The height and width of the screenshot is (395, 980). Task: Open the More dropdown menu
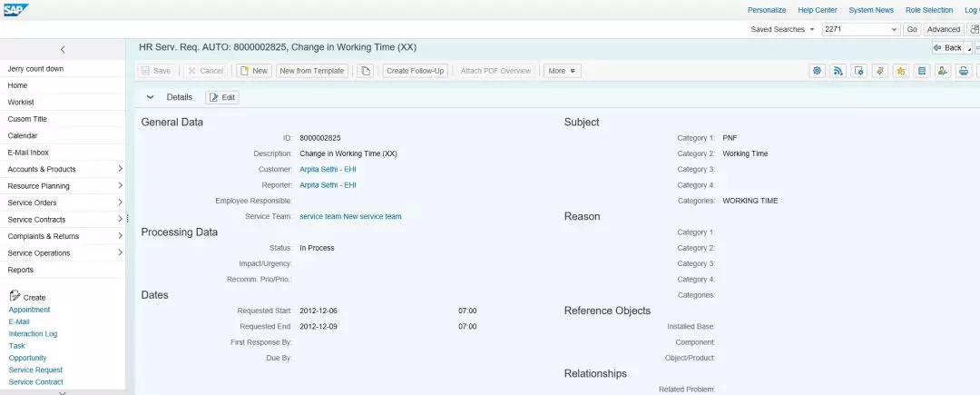coord(562,71)
